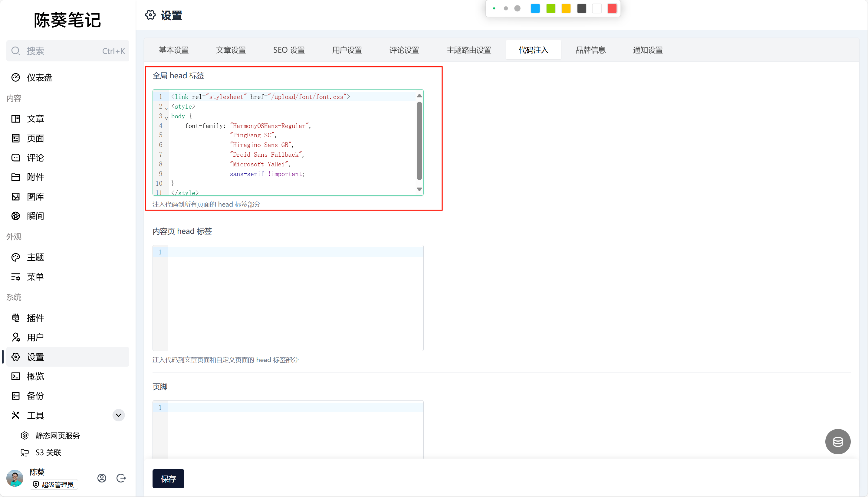Viewport: 868px width, 497px height.
Task: Open 静态网页服务 in the sidebar
Action: (x=58, y=436)
